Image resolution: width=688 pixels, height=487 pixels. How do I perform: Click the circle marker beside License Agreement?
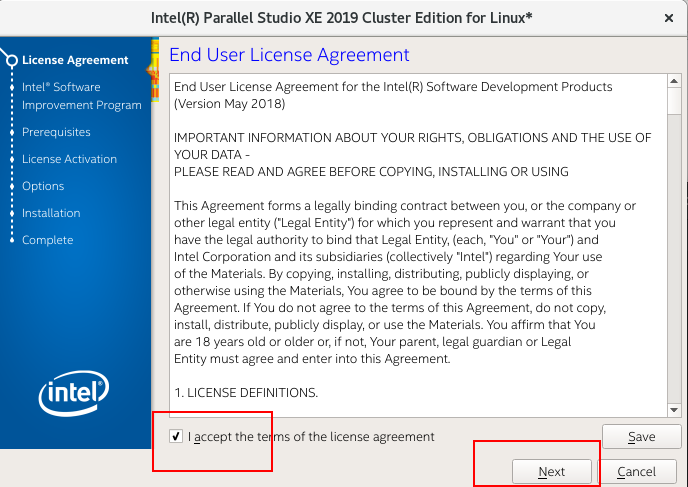coord(12,60)
